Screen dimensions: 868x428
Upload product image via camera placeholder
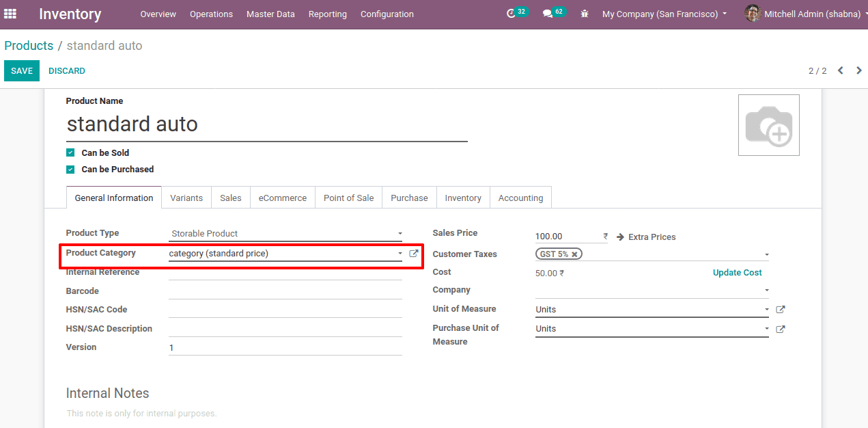[x=769, y=125]
